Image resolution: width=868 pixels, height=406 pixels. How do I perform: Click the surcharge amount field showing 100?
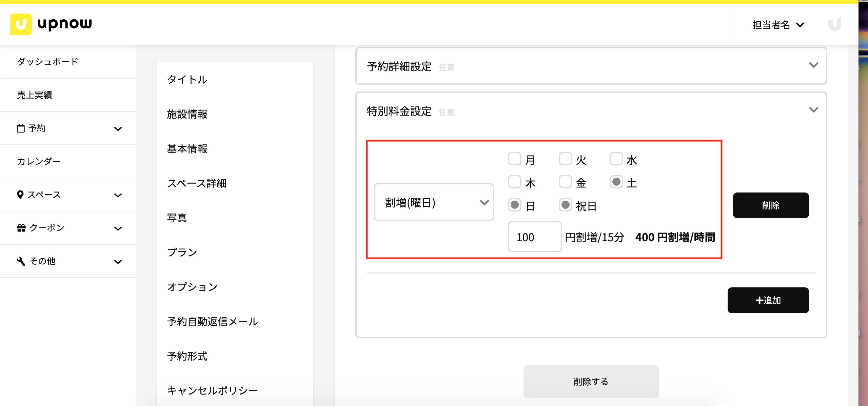pos(535,237)
